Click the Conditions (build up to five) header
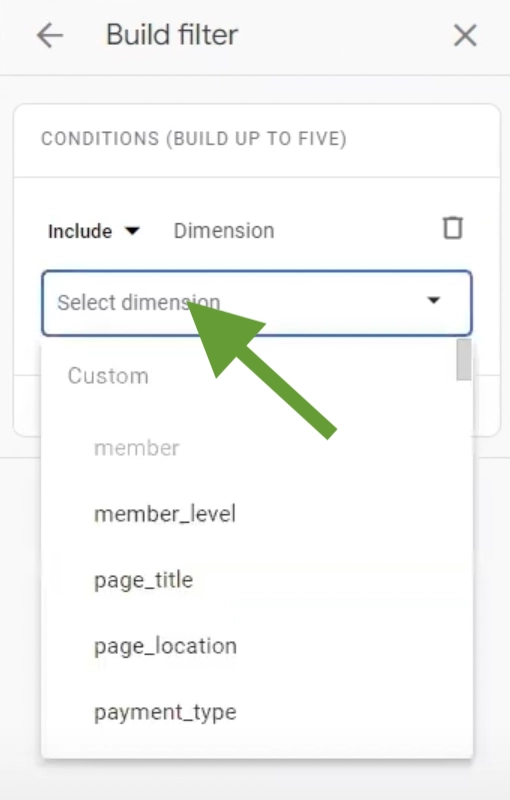The image size is (510, 800). (x=194, y=139)
